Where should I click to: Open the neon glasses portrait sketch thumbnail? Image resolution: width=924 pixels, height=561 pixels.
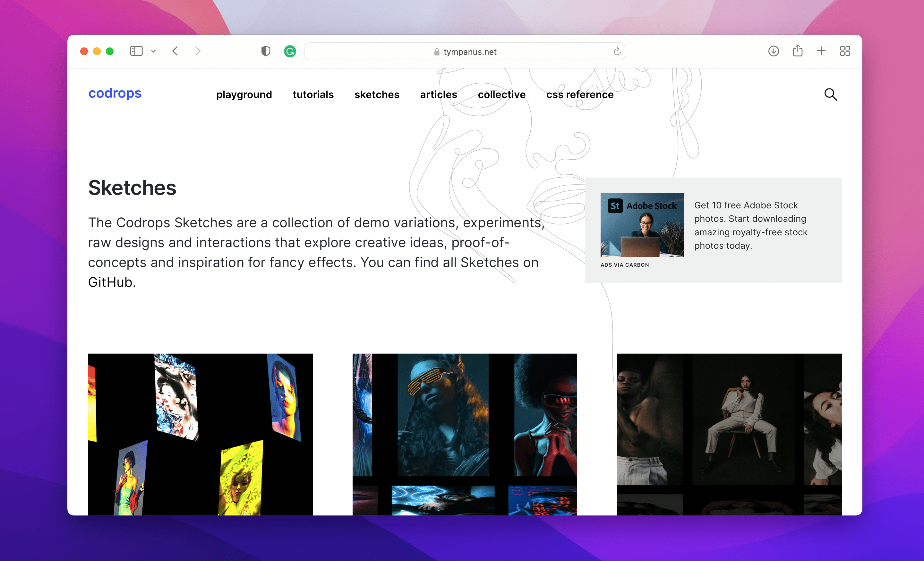[464, 434]
